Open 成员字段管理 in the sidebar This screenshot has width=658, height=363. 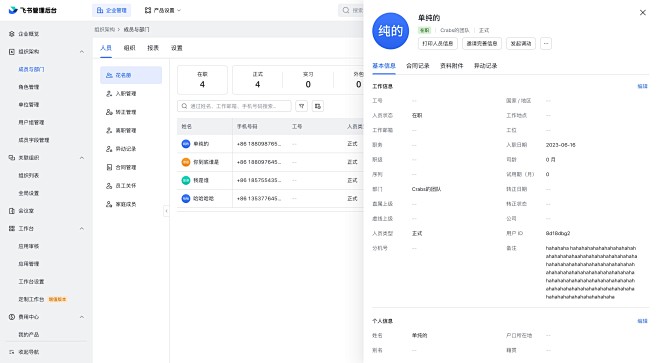(34, 140)
